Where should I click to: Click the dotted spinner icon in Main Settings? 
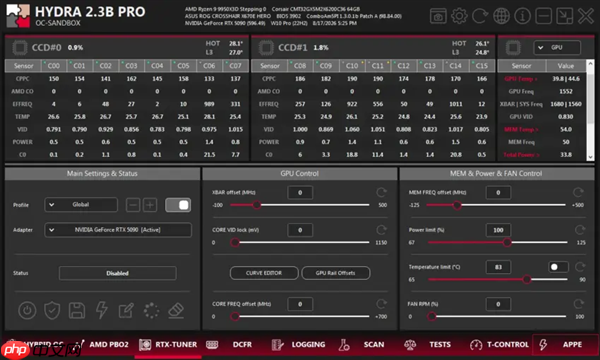[x=151, y=310]
